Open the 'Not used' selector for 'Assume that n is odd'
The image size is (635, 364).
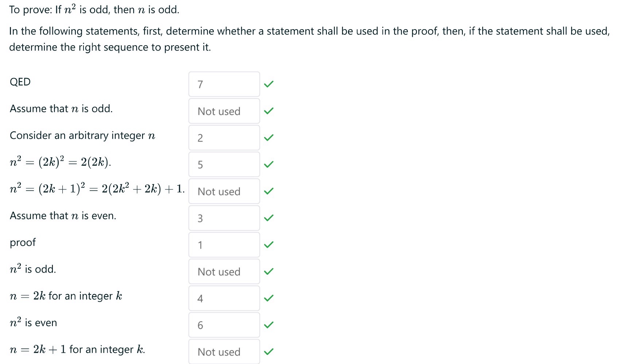click(x=224, y=111)
